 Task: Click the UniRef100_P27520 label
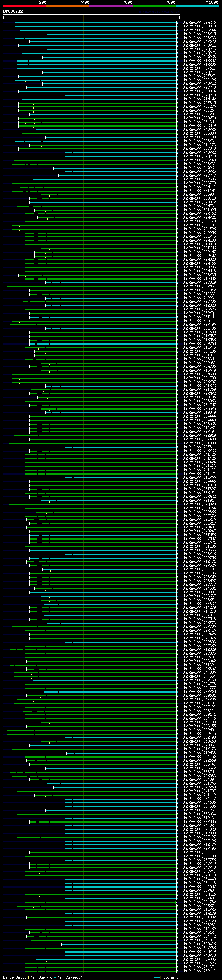[x=199, y=565]
